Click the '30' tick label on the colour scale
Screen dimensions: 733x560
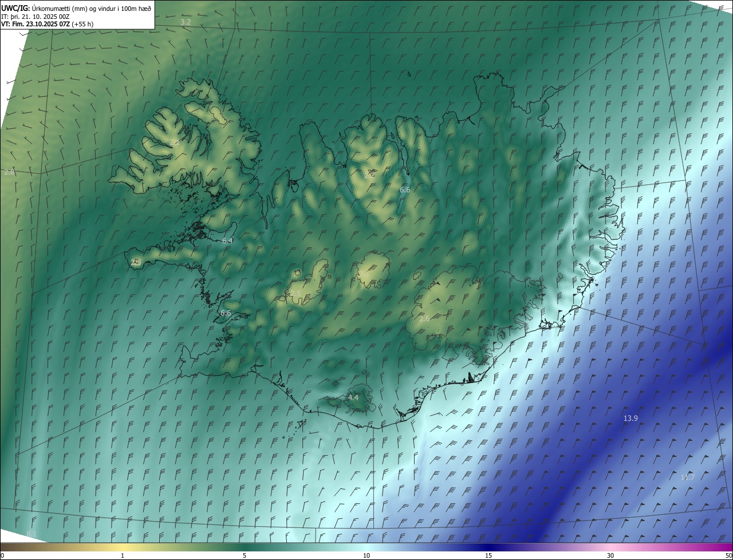click(610, 555)
